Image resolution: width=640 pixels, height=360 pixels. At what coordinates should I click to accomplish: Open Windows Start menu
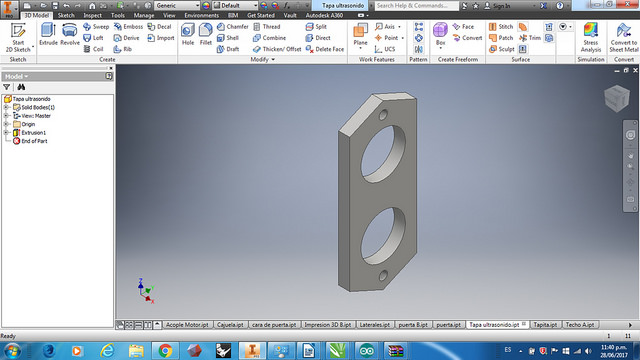[12, 351]
